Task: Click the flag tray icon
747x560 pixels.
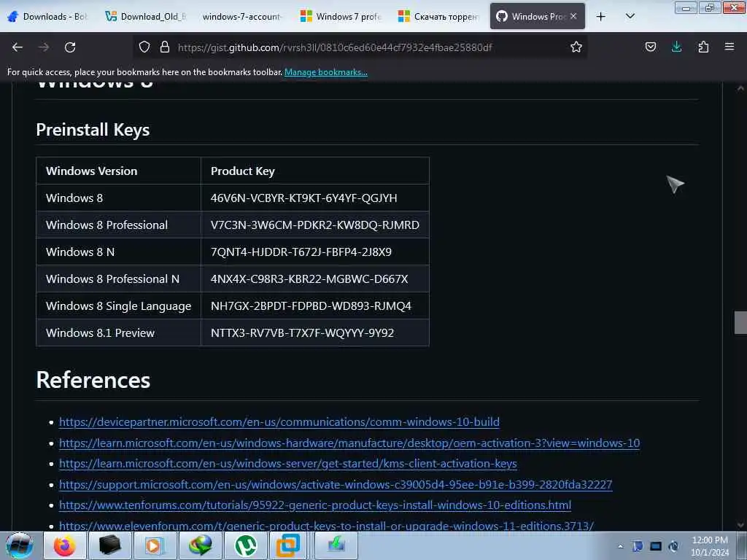Action: (x=638, y=546)
